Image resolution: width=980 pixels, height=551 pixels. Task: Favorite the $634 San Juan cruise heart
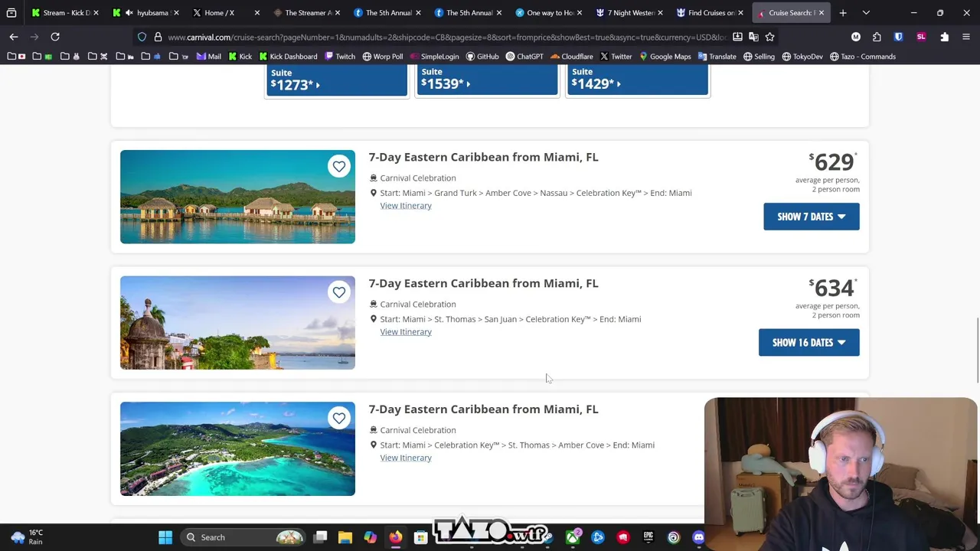pos(339,292)
